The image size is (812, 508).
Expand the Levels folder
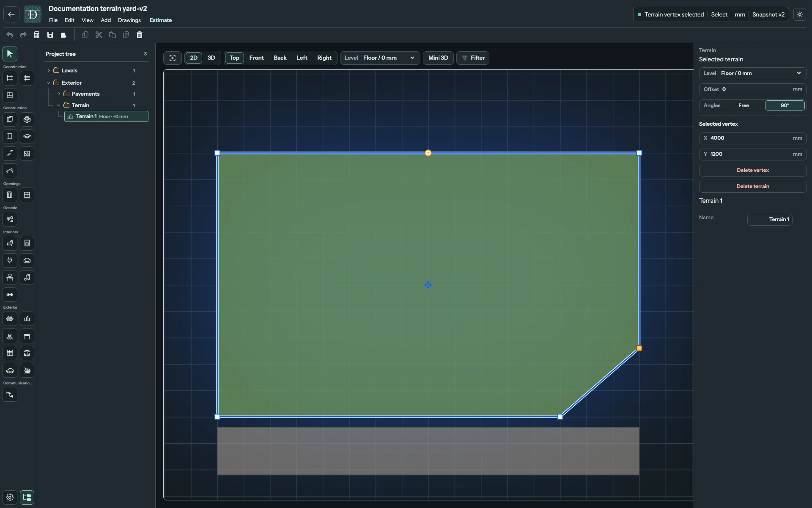point(49,71)
